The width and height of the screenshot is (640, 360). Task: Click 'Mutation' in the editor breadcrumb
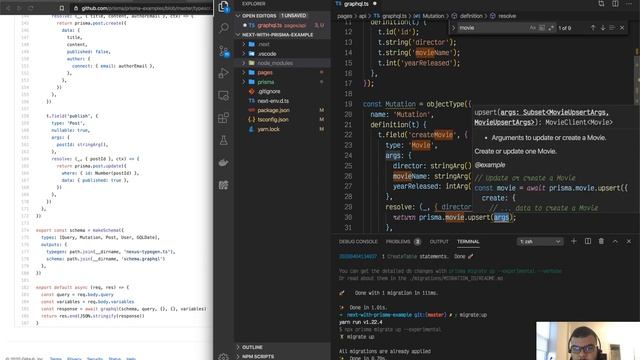[433, 16]
